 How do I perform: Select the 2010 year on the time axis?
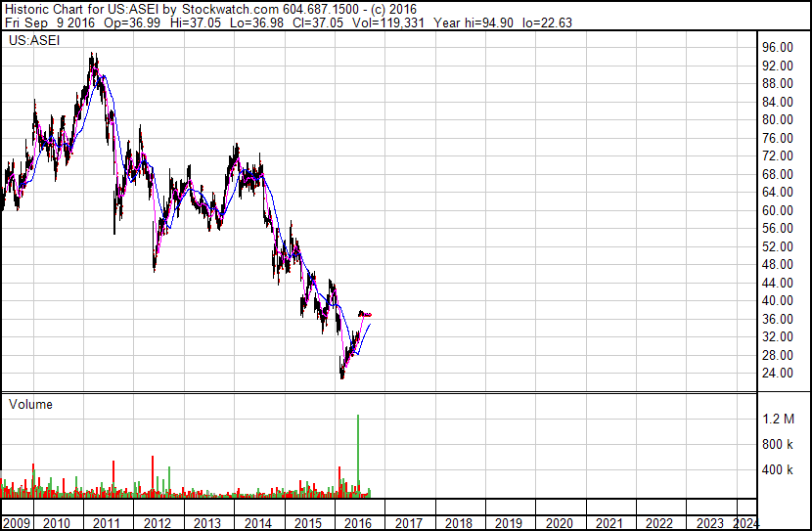57,523
